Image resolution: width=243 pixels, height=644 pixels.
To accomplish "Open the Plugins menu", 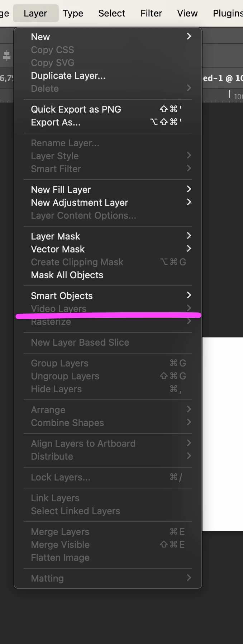I will tap(228, 13).
